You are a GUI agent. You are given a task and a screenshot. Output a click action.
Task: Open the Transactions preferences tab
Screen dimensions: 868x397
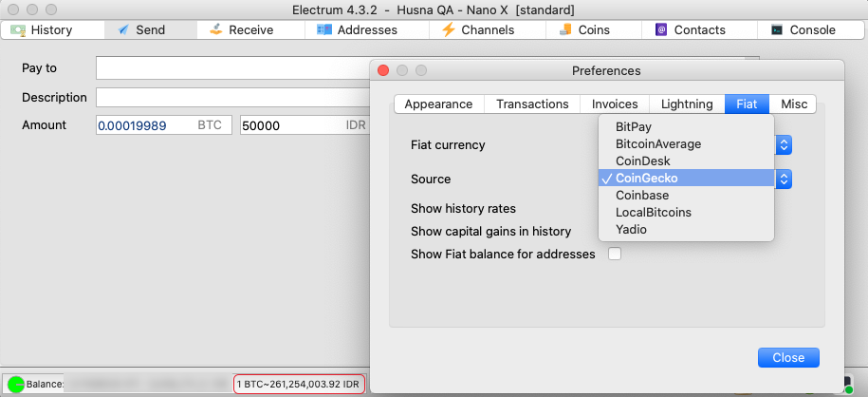pos(532,104)
